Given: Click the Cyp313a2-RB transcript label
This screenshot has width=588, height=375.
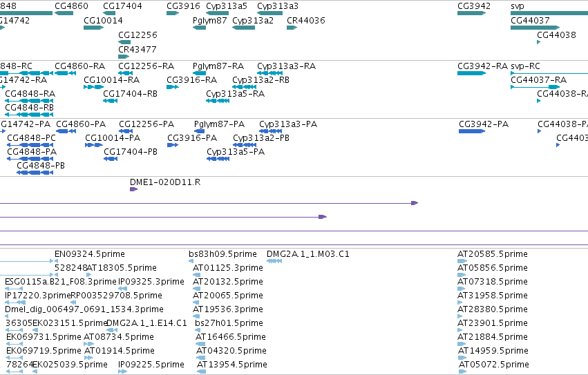Looking at the screenshot, I should point(260,80).
